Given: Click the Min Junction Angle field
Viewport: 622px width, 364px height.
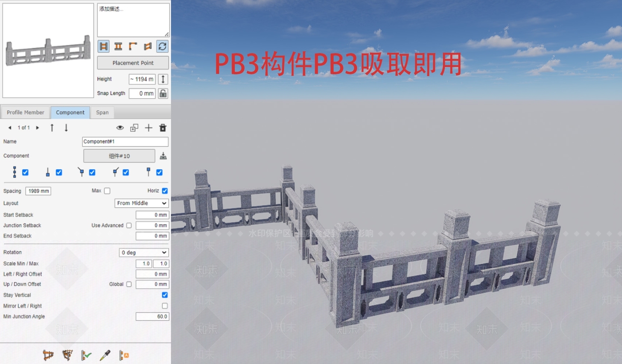Looking at the screenshot, I should [152, 317].
